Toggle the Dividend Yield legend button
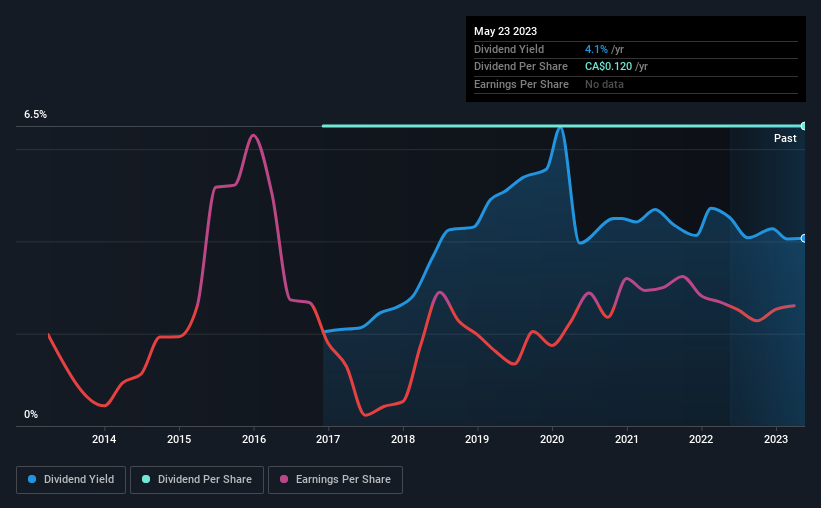 [x=71, y=480]
